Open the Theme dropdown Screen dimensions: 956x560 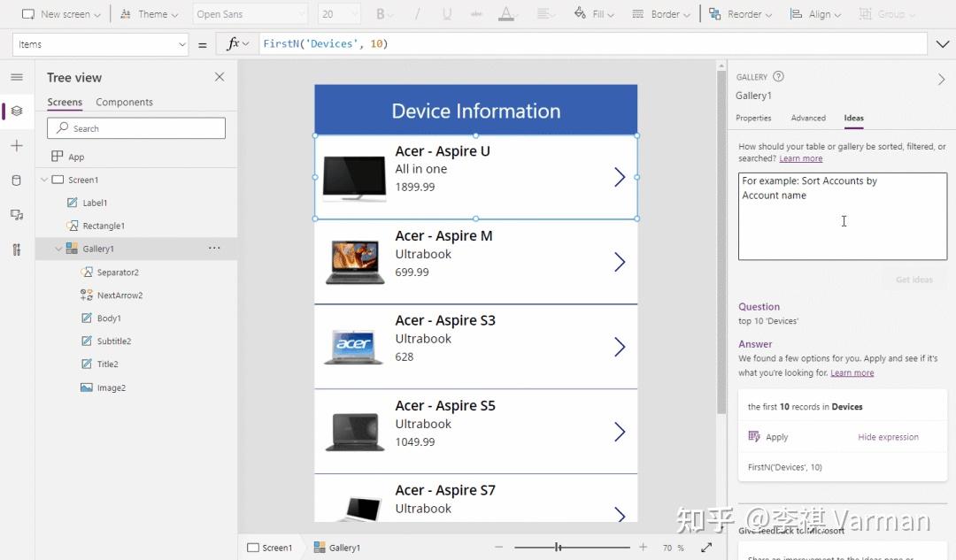pos(149,13)
